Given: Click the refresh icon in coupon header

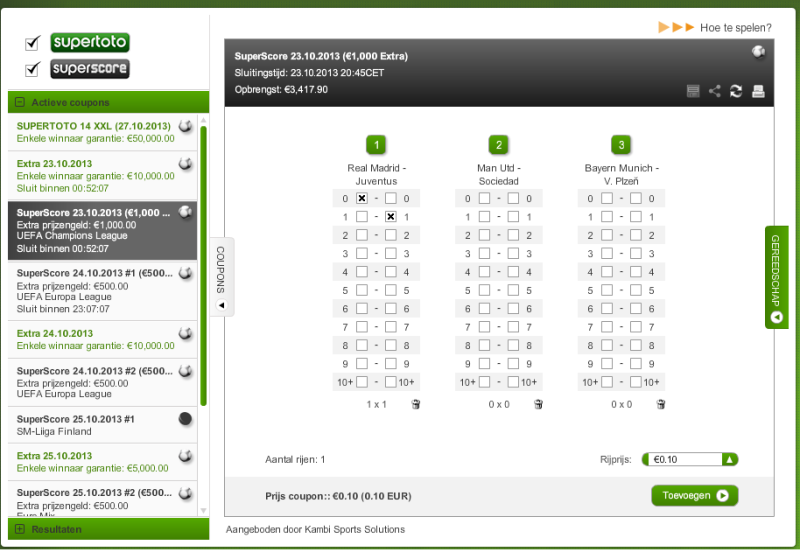Looking at the screenshot, I should [x=736, y=91].
